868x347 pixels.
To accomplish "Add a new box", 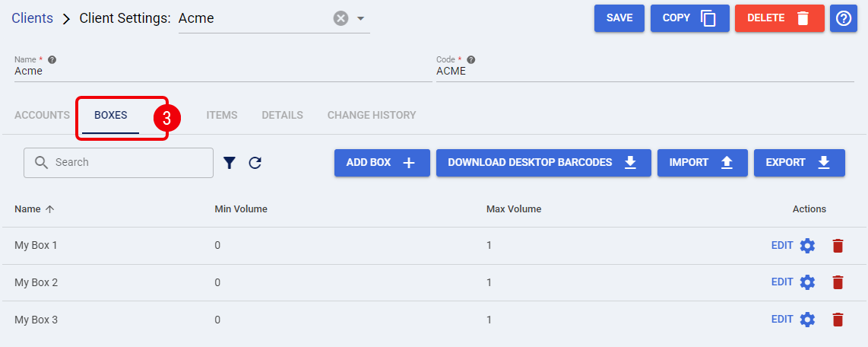I will coord(382,162).
